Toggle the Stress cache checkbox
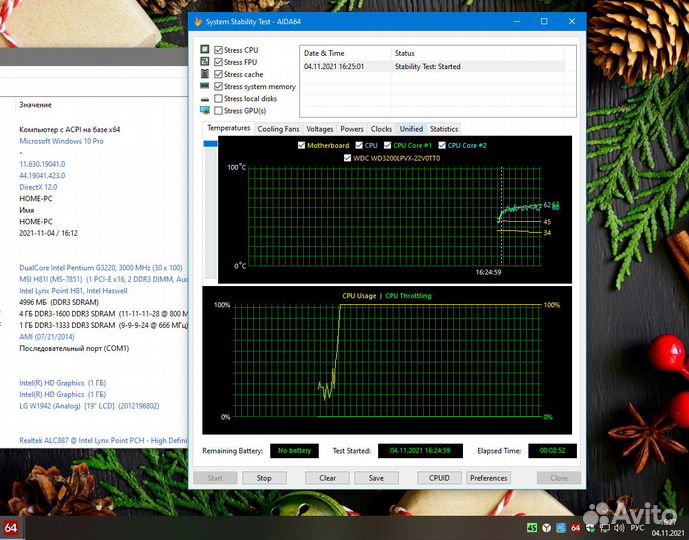 218,74
